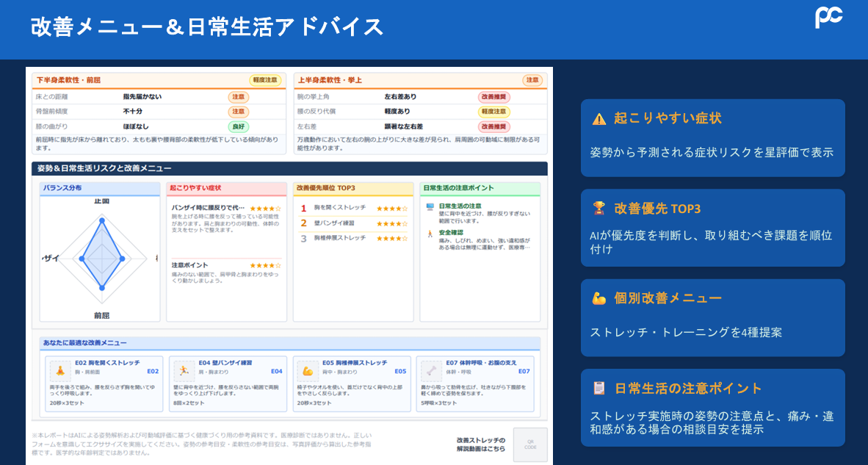The width and height of the screenshot is (868, 465).
Task: Click the バランス分布 radar chart
Action: (x=101, y=257)
